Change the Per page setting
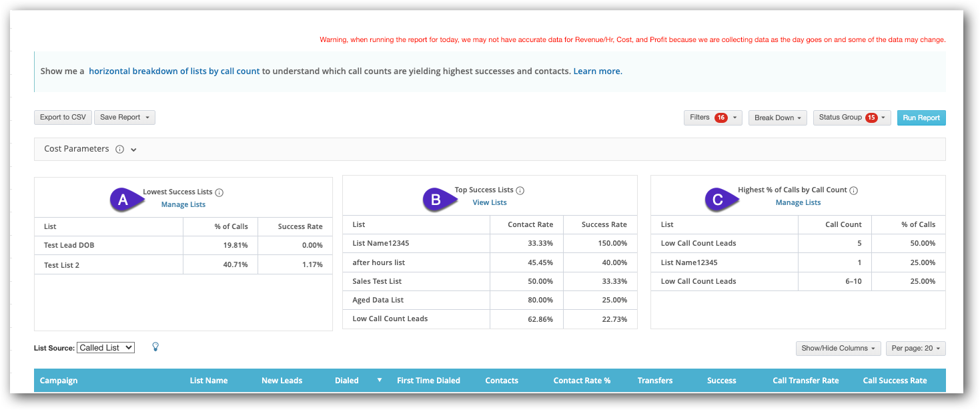Screen dimensions: 980x410 pos(915,348)
